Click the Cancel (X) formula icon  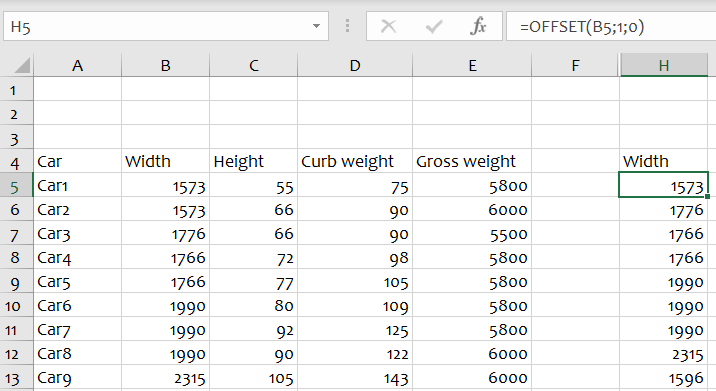pos(388,26)
